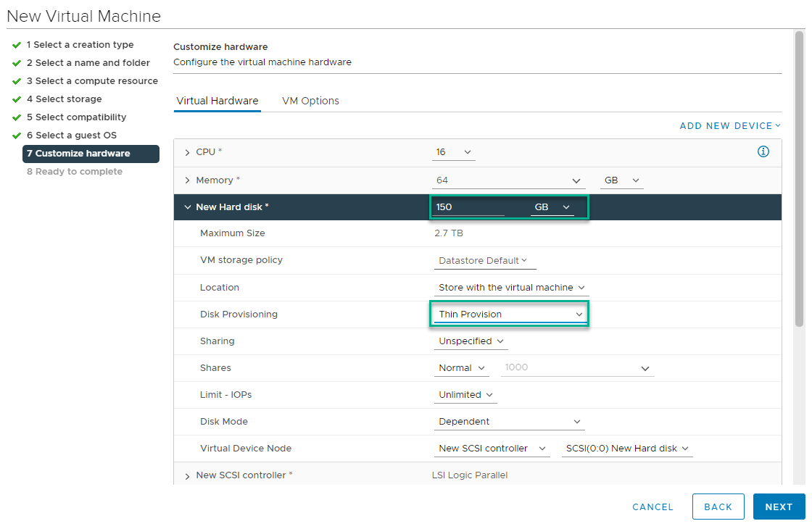Click the Back button
This screenshot has height=529, width=812.
click(x=718, y=507)
